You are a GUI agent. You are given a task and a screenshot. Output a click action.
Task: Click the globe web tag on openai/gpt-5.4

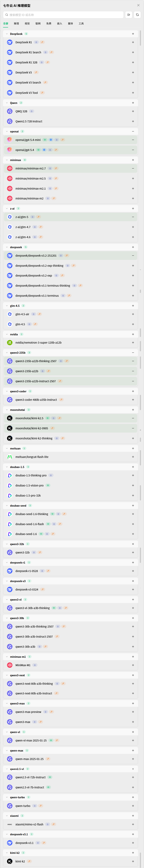44,150
